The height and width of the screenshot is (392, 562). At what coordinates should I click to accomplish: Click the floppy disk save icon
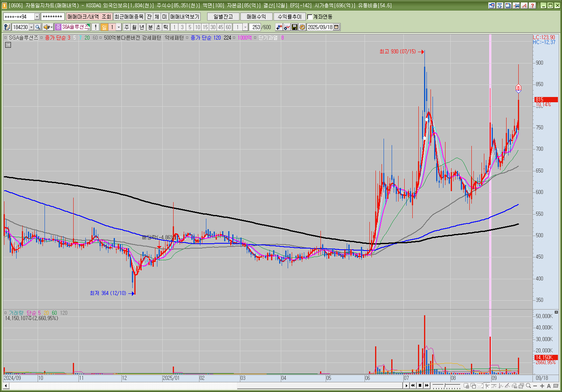(x=295, y=27)
